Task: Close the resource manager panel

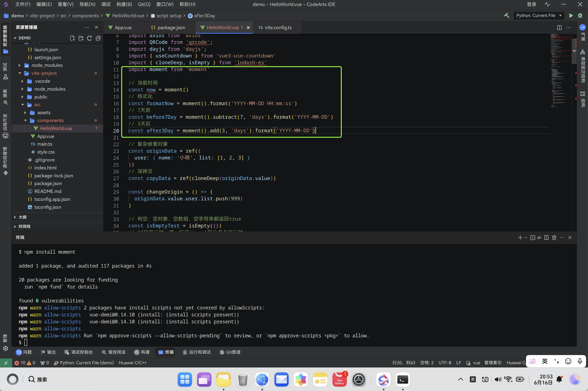Action: [x=96, y=27]
